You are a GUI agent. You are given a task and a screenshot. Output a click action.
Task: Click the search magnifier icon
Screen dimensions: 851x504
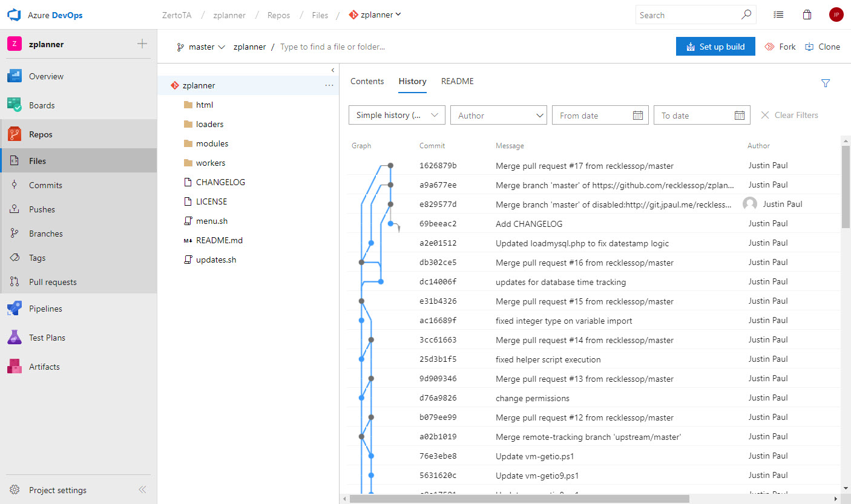click(x=746, y=15)
